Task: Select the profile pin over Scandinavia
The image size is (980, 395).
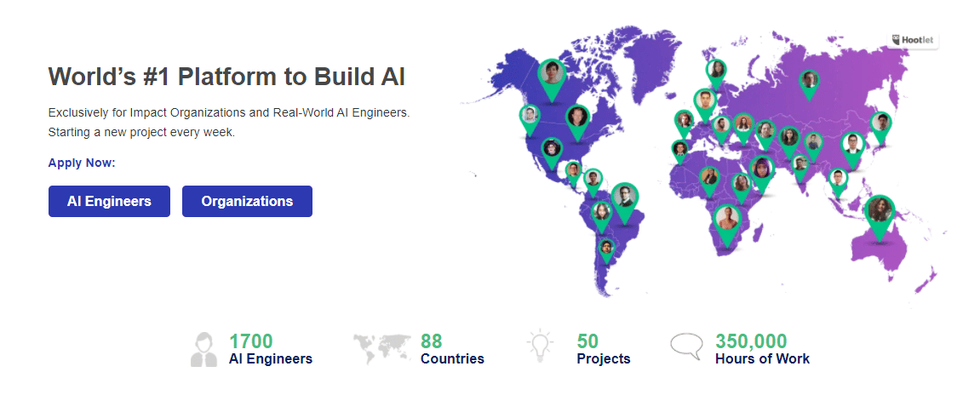Action: tap(717, 70)
